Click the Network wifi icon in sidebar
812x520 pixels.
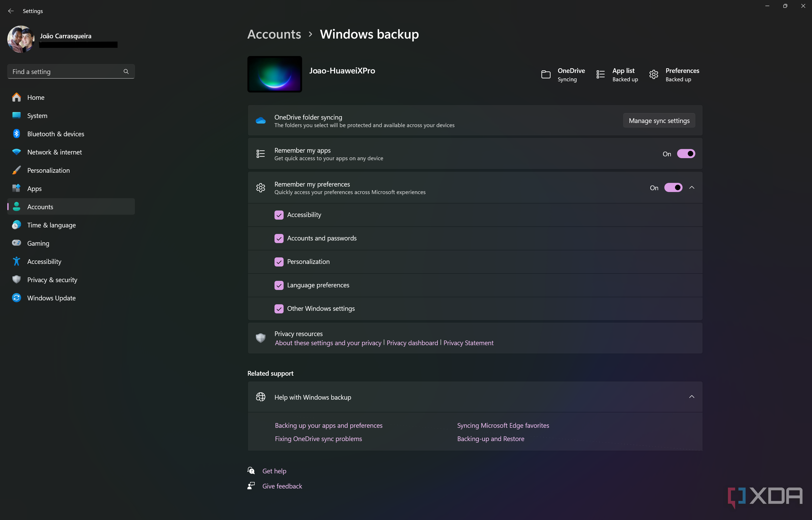pyautogui.click(x=17, y=152)
